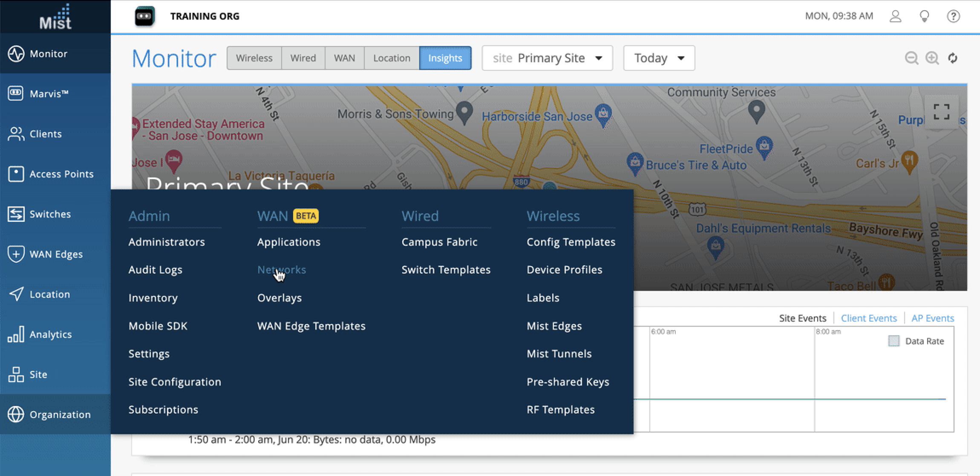The height and width of the screenshot is (476, 980).
Task: Switch to the Wired monitor tab
Action: (303, 58)
